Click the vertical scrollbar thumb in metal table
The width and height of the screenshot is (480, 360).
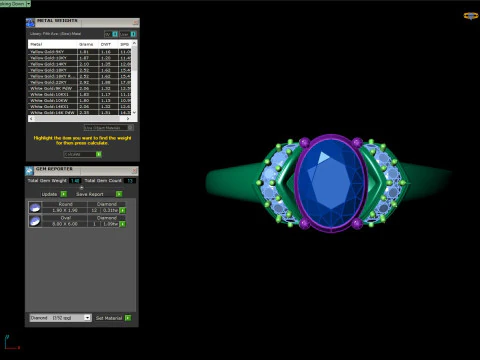point(134,58)
